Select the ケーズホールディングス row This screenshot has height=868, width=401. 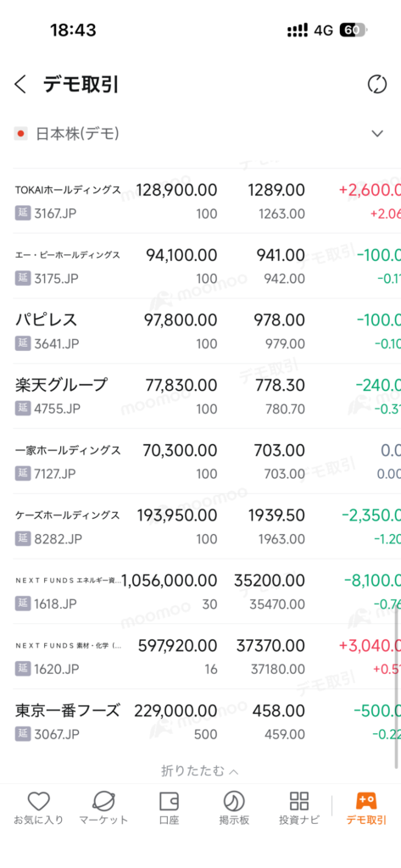(x=200, y=526)
